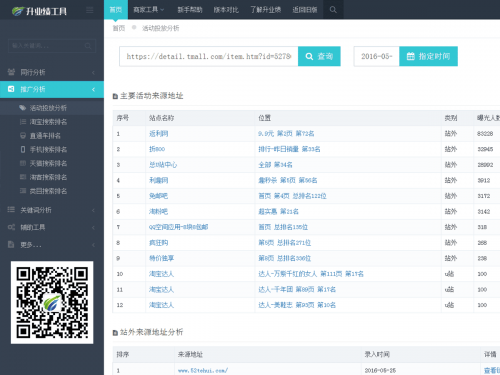Click position link 排行-昨日销量 第33名
The height and width of the screenshot is (375, 500).
pyautogui.click(x=289, y=149)
